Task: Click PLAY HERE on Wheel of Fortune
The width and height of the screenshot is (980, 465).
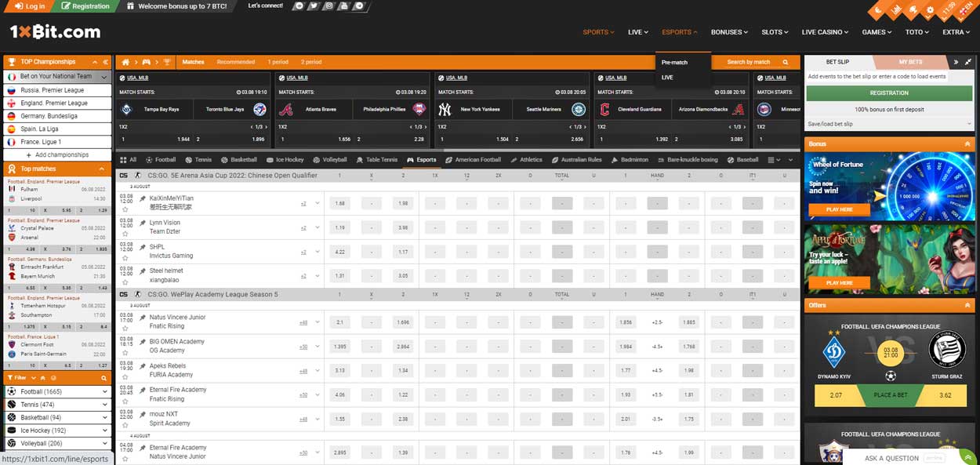Action: [x=839, y=209]
